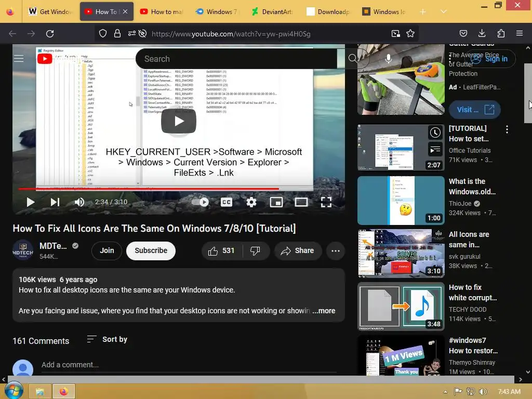The height and width of the screenshot is (399, 532).
Task: Toggle closed captions CC button
Action: coord(227,202)
